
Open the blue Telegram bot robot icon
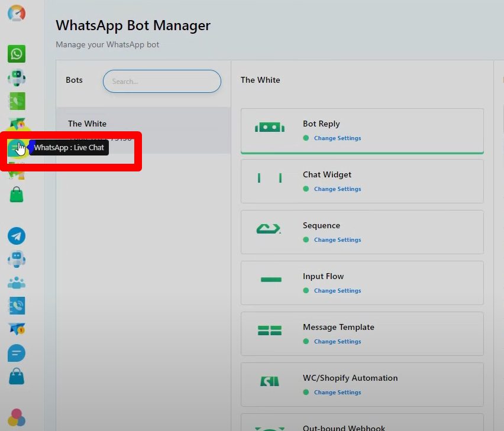click(x=17, y=259)
